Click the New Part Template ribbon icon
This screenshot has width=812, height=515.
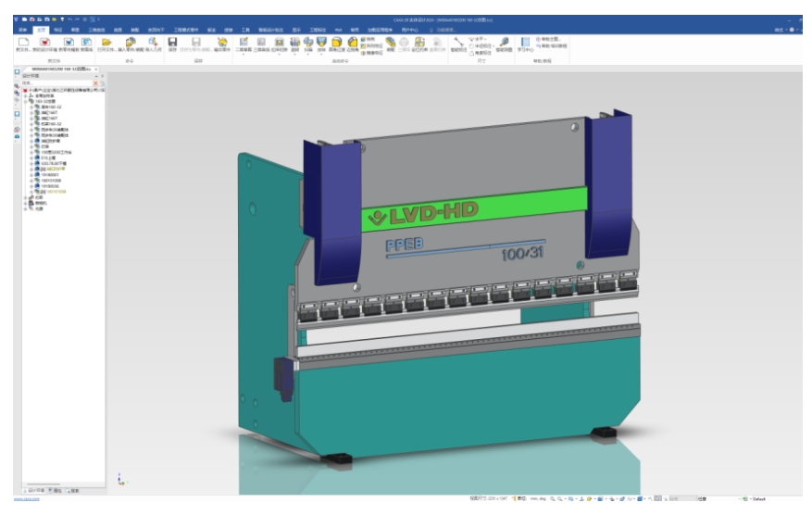pyautogui.click(x=69, y=42)
